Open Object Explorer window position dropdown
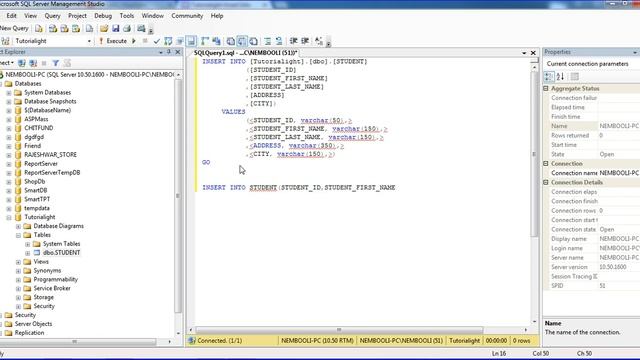640x360 pixels. (160, 52)
